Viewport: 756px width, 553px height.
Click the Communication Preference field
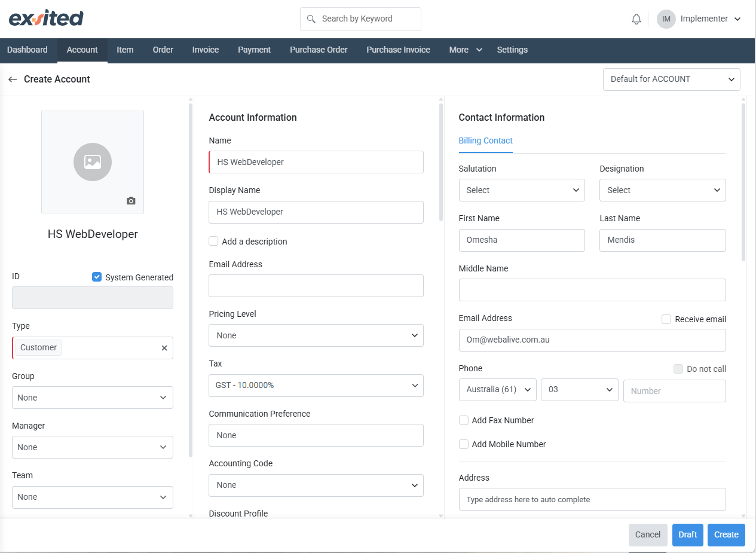[316, 435]
